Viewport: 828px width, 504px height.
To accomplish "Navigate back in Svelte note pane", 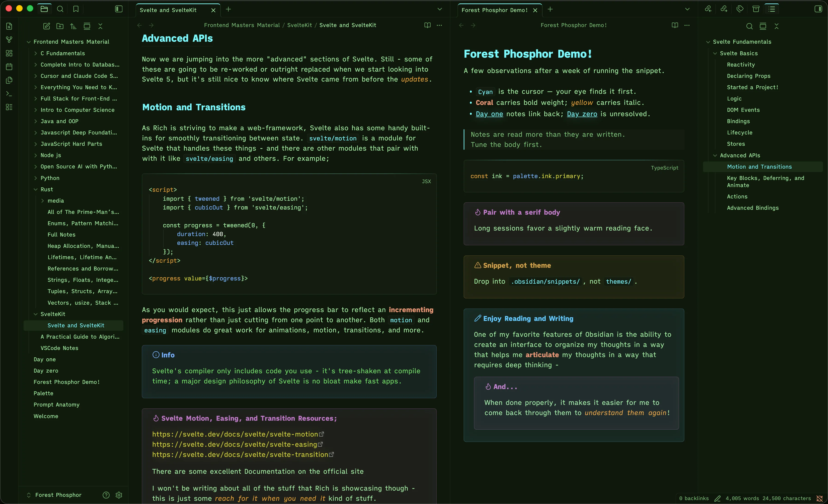I will coord(140,25).
